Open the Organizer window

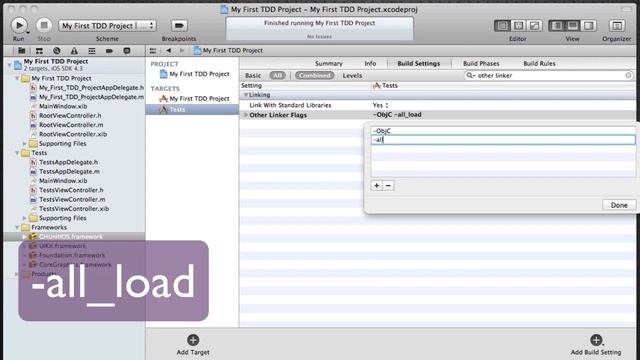point(617,26)
